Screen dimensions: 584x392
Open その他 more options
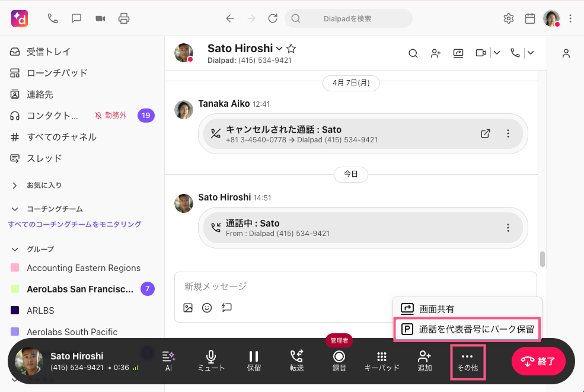467,362
